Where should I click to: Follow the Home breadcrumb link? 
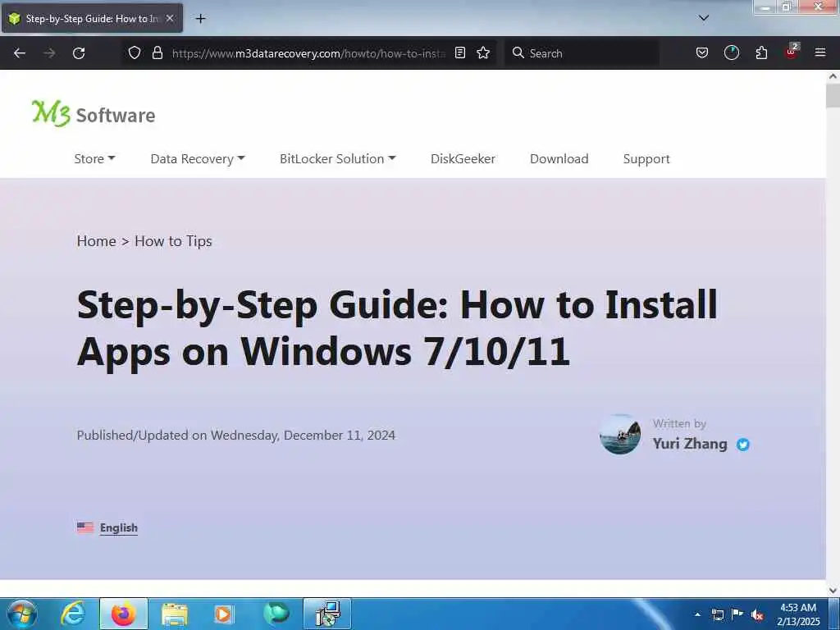coord(97,241)
